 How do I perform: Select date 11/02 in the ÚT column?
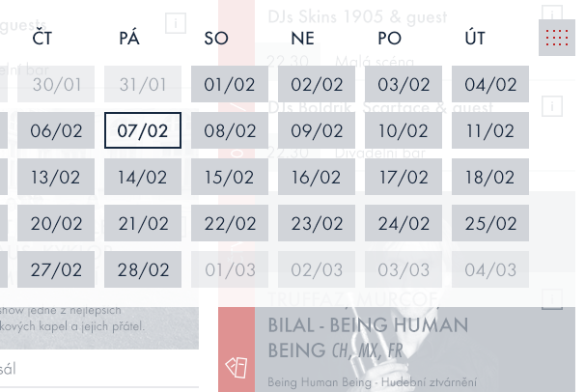(x=489, y=130)
